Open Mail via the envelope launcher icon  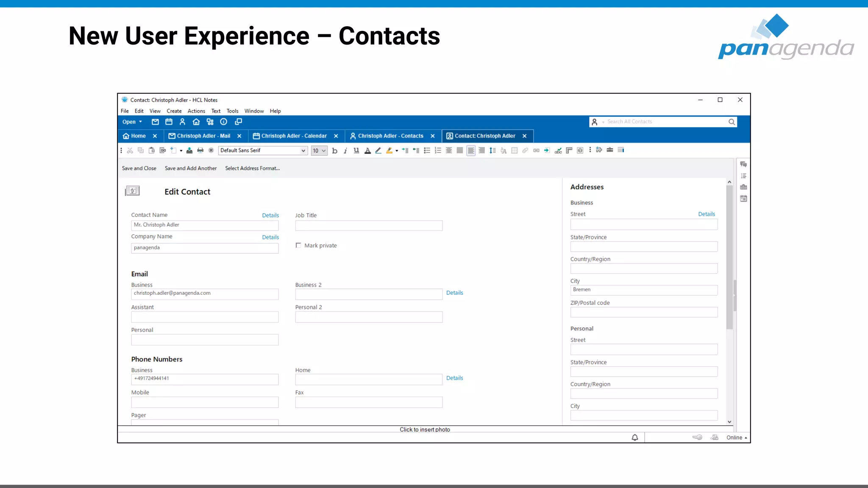[x=155, y=122]
